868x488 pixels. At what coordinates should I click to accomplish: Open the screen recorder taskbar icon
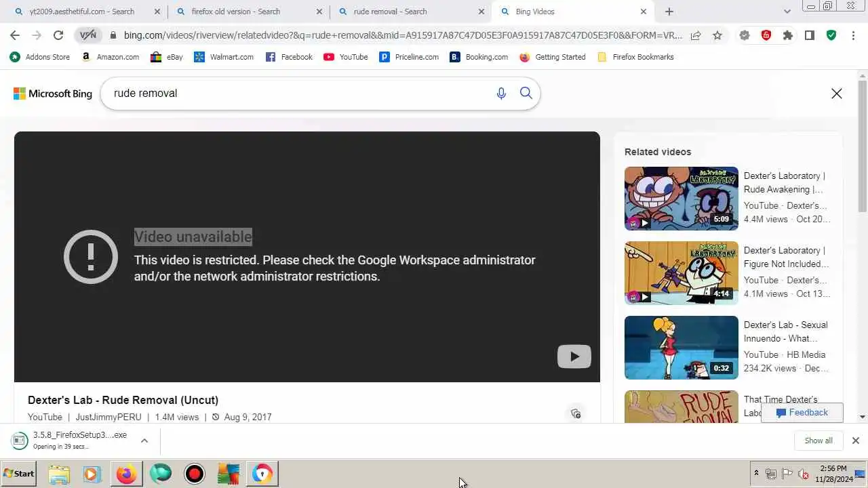pos(195,474)
